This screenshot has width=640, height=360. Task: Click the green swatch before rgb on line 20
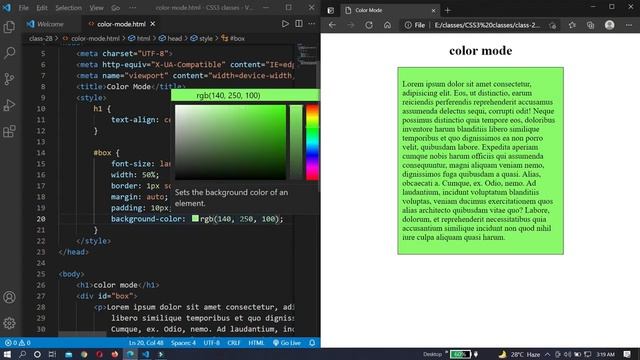[x=195, y=218]
